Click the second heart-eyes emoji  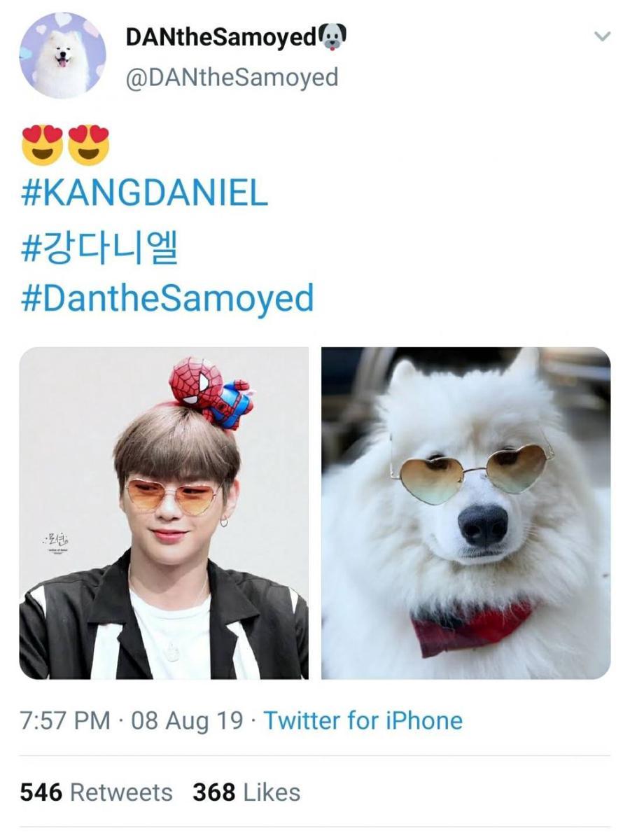[x=88, y=144]
